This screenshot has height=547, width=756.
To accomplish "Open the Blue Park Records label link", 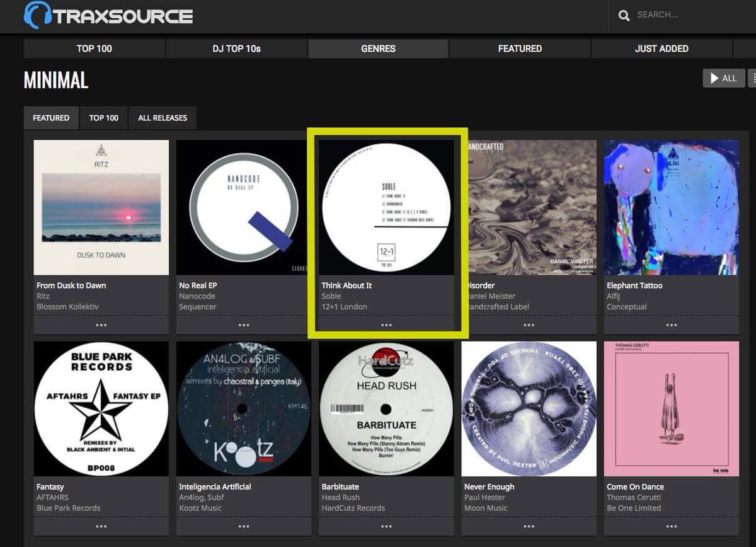I will [x=69, y=508].
